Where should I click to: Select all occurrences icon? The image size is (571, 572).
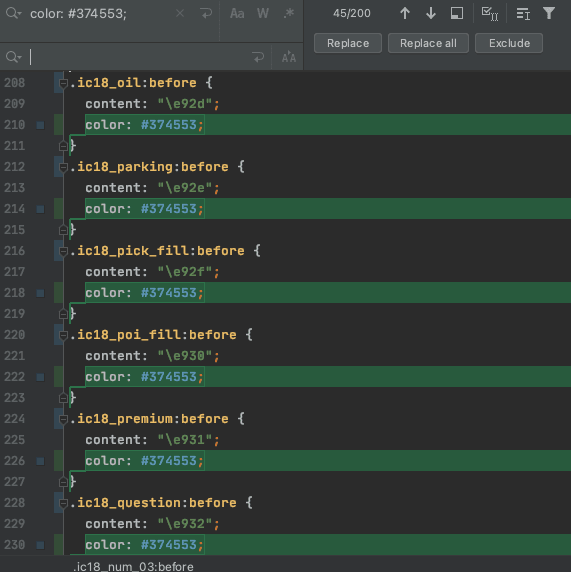pos(490,14)
